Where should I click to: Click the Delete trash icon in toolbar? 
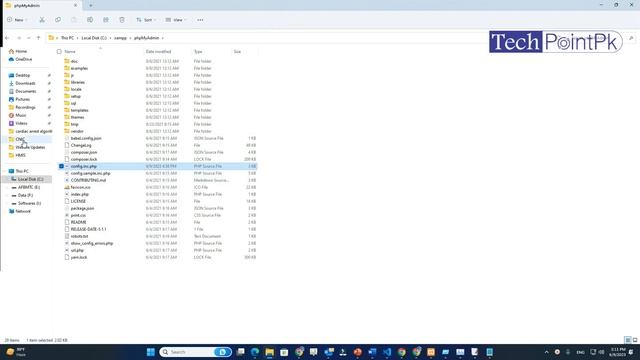pos(122,20)
